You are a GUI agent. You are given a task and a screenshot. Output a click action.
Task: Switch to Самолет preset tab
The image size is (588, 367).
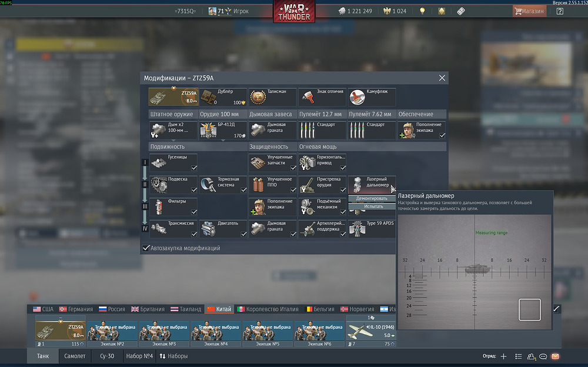click(x=75, y=356)
